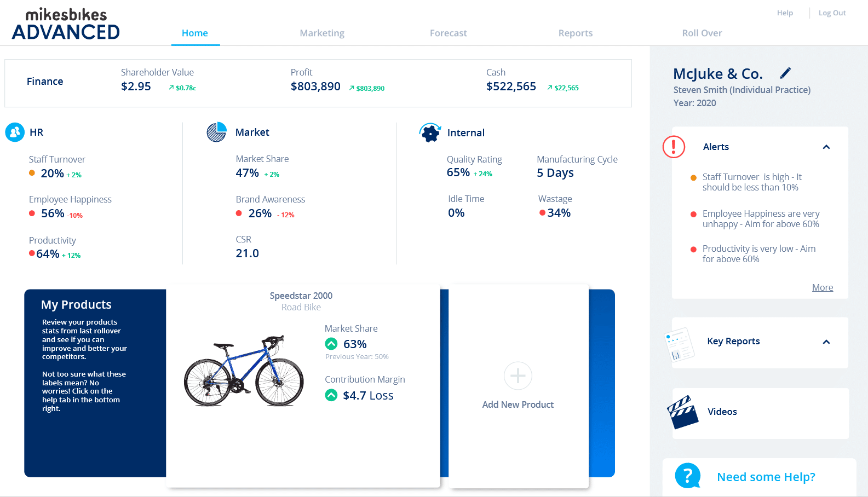The width and height of the screenshot is (868, 497).
Task: Collapse the Key Reports panel chevron
Action: [826, 342]
